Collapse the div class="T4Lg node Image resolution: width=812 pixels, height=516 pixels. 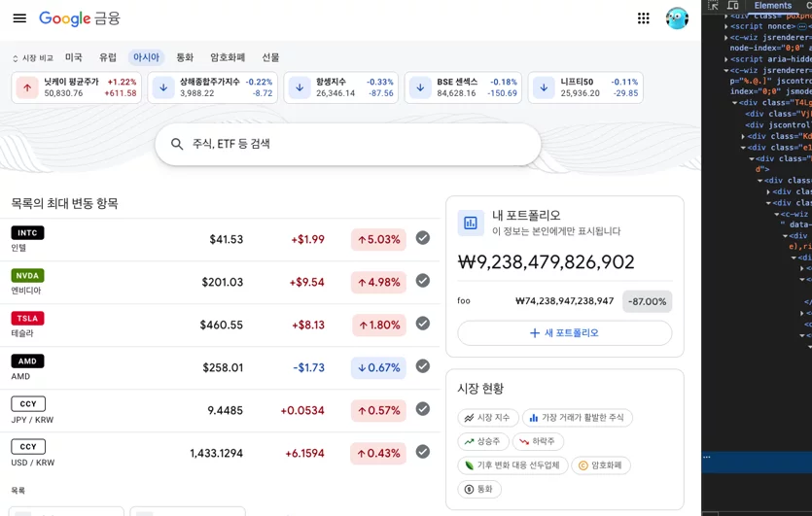point(734,103)
